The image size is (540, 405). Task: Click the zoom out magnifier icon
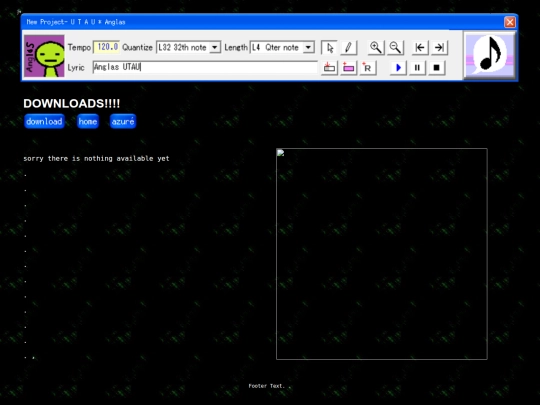tap(395, 48)
